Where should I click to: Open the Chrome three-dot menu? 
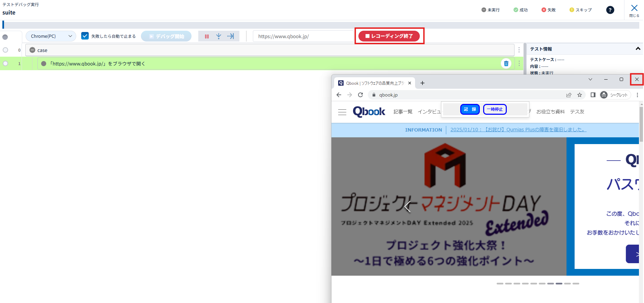(x=637, y=95)
